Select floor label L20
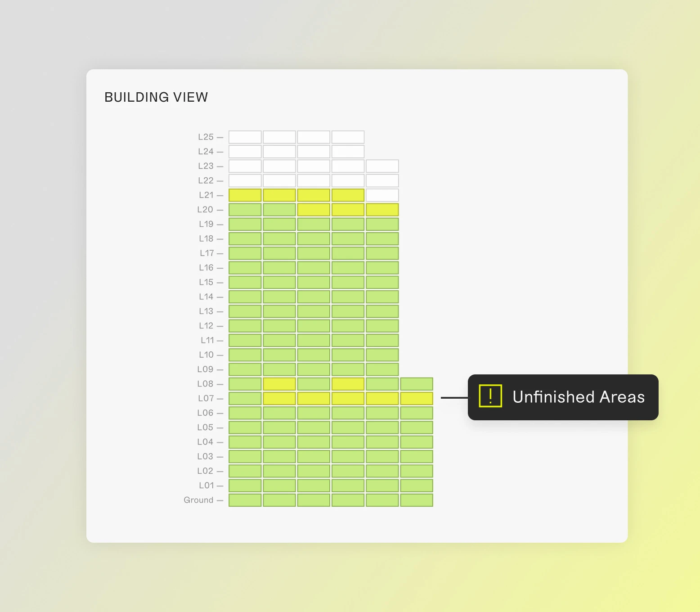The image size is (700, 612). (x=205, y=210)
